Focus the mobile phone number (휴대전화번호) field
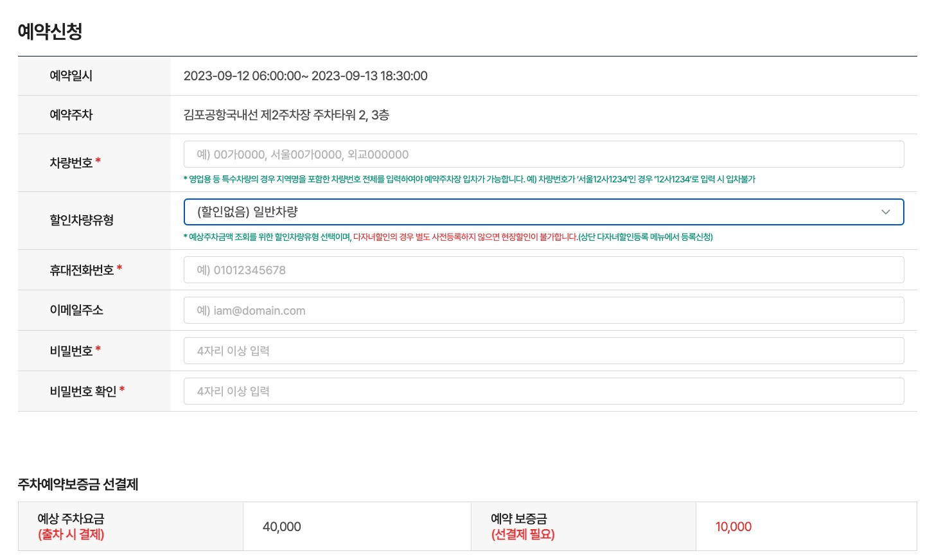This screenshot has height=560, width=925. click(543, 270)
